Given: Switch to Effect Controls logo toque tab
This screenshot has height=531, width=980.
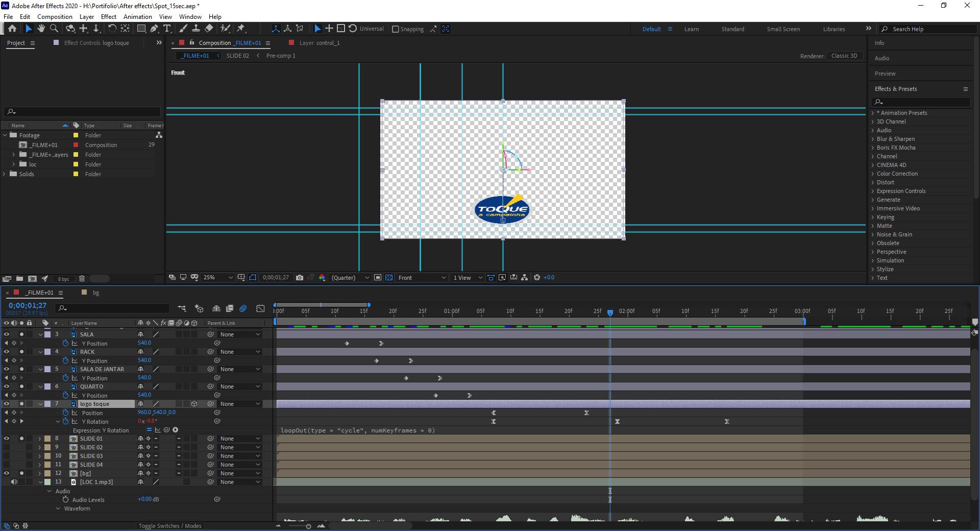Looking at the screenshot, I should [x=96, y=43].
